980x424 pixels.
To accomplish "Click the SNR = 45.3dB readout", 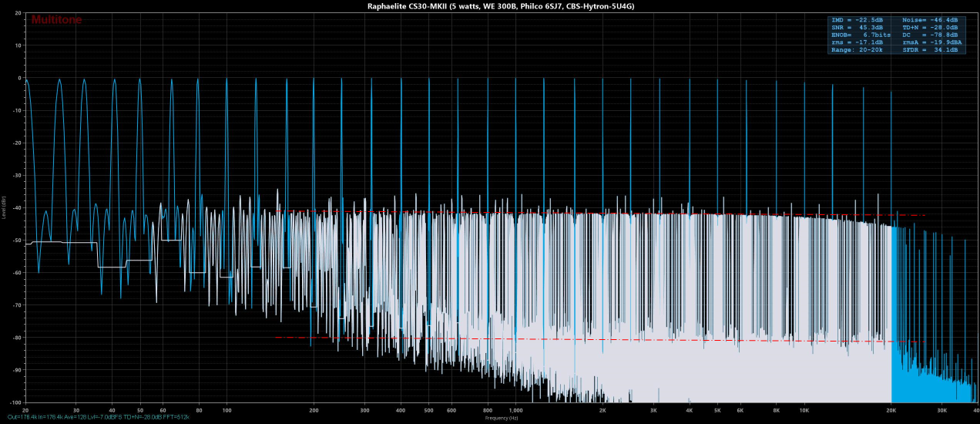I will (857, 27).
